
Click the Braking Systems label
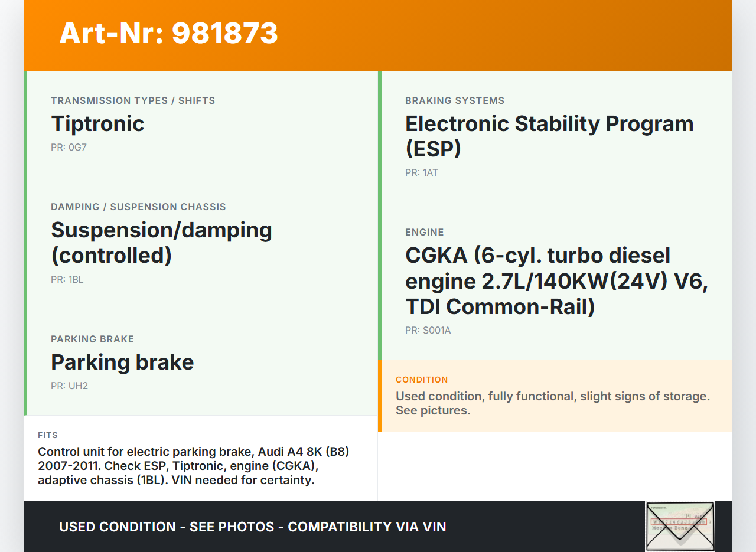455,100
